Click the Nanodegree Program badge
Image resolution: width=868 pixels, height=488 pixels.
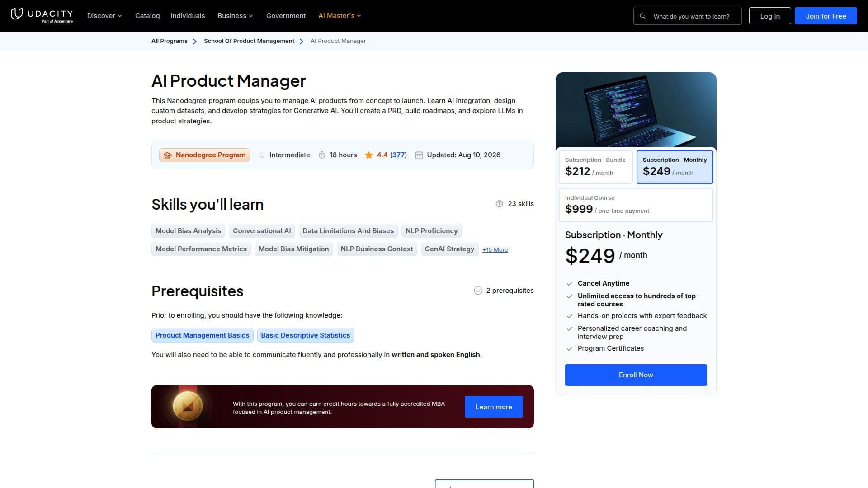coord(204,155)
